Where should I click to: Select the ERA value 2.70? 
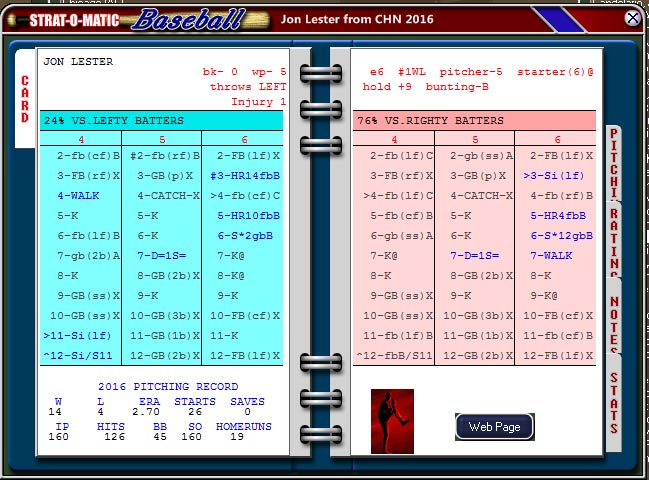click(x=146, y=412)
